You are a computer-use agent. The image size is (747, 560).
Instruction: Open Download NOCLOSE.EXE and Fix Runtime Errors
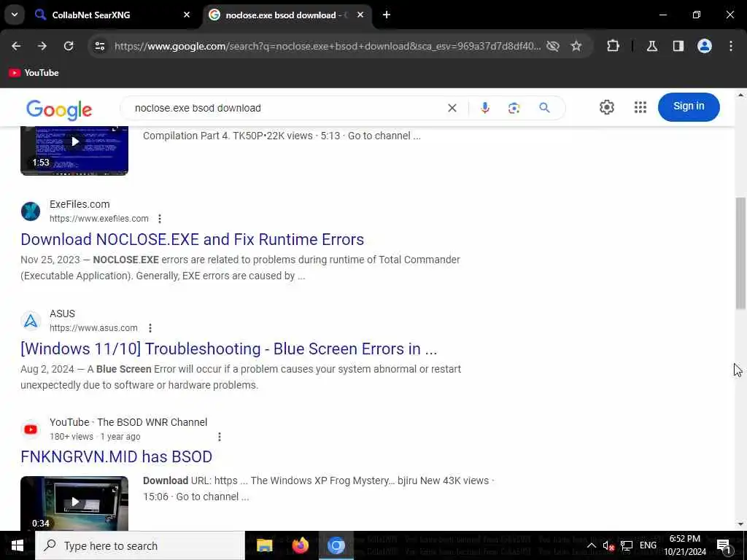click(x=192, y=239)
